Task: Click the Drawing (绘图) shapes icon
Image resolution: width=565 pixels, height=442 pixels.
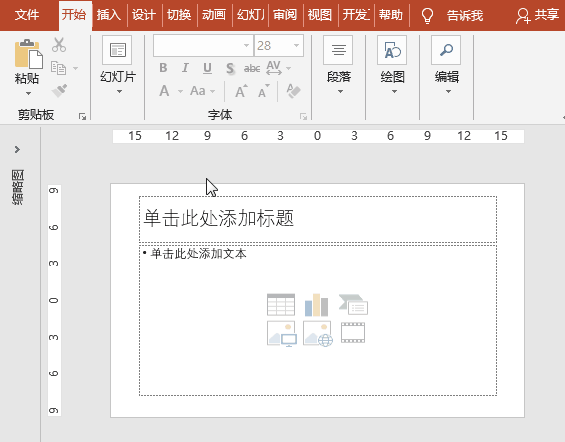Action: (392, 50)
